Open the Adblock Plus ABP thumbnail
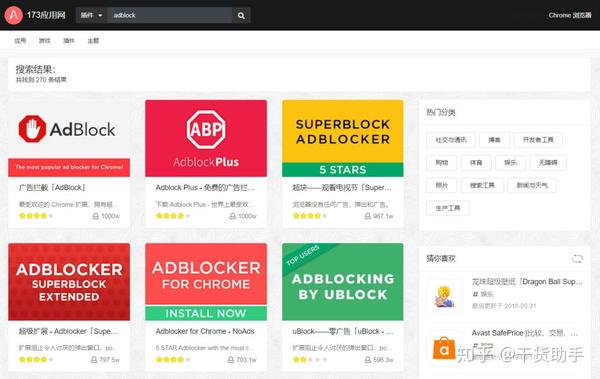The height and width of the screenshot is (379, 600). (x=206, y=138)
